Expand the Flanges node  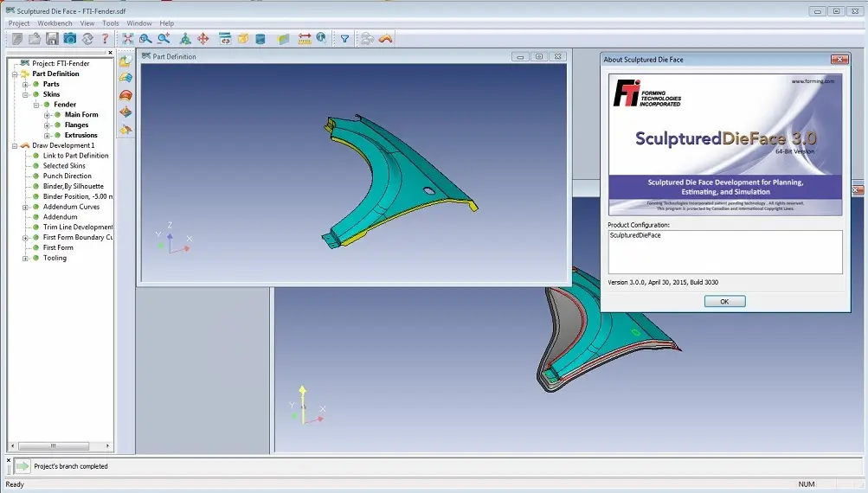[47, 125]
